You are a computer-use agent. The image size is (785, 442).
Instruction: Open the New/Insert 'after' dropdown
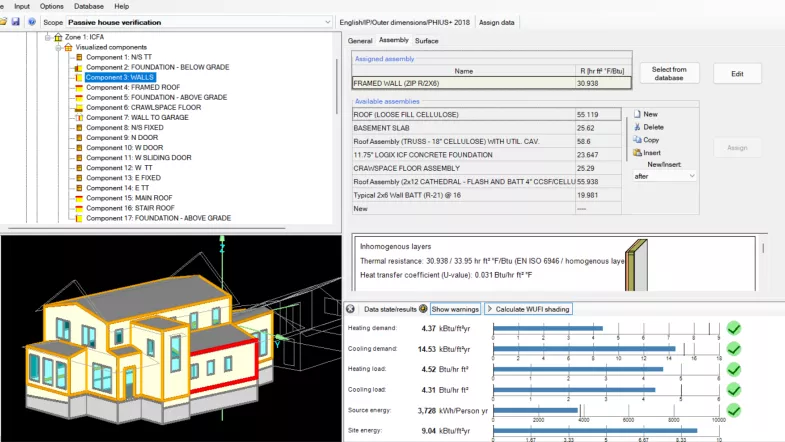click(691, 176)
